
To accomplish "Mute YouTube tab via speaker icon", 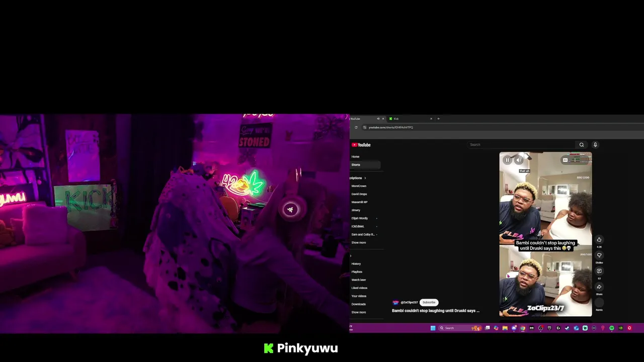I will pos(378,119).
